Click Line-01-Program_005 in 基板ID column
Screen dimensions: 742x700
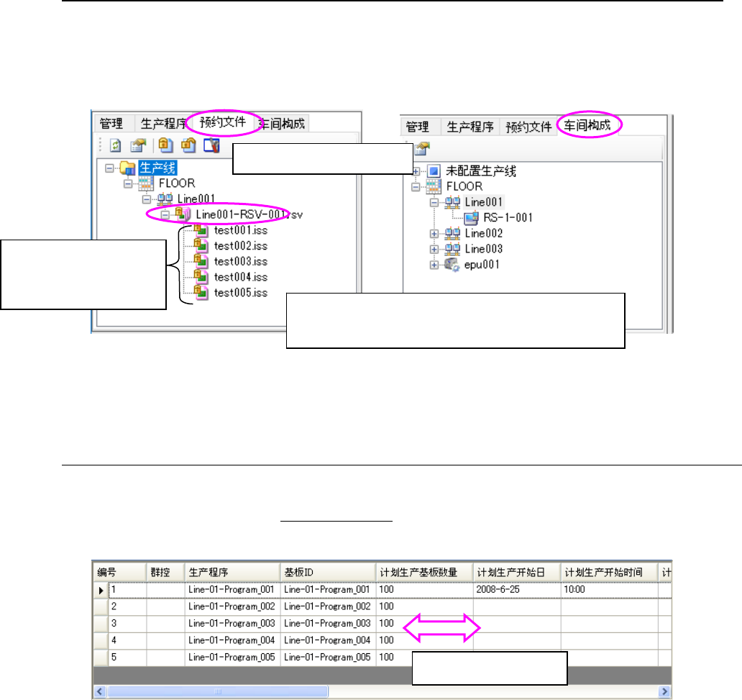[x=329, y=658]
